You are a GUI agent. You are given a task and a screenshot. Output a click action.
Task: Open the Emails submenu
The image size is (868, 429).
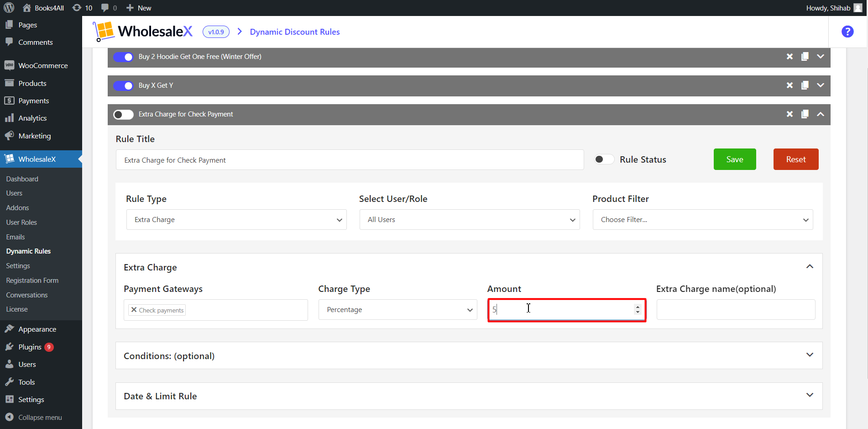tap(16, 237)
